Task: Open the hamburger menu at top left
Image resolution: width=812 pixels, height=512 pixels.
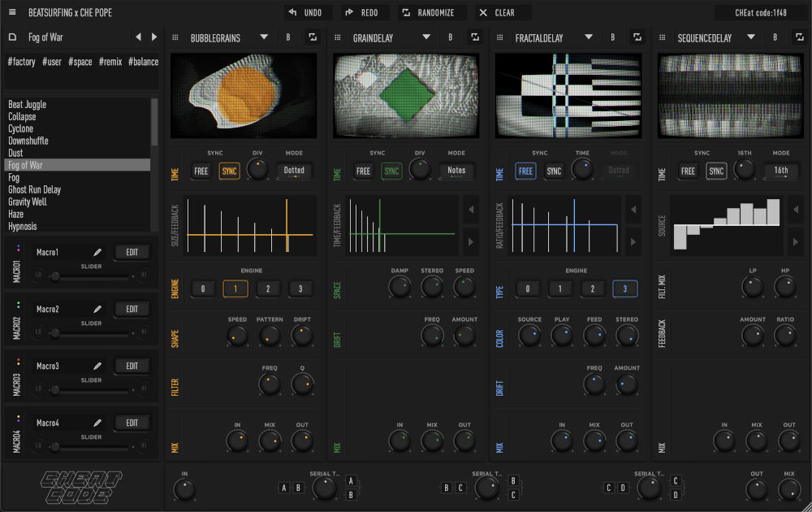Action: coord(12,13)
